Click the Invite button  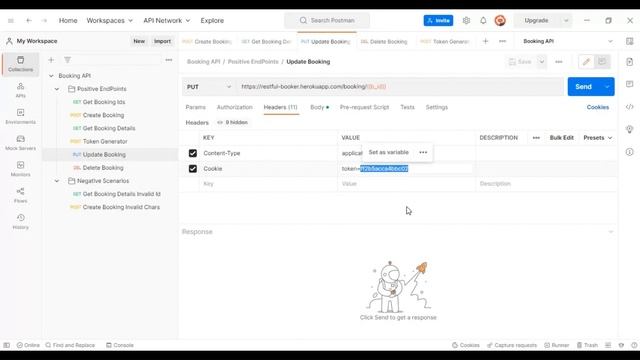(438, 20)
